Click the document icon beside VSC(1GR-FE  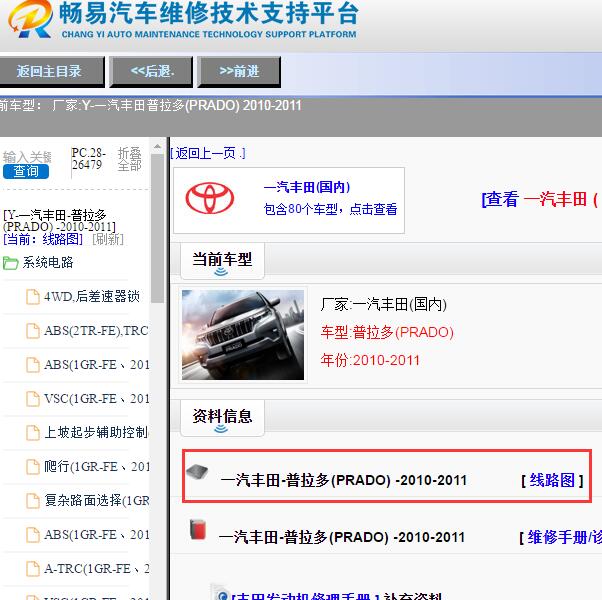coord(33,399)
